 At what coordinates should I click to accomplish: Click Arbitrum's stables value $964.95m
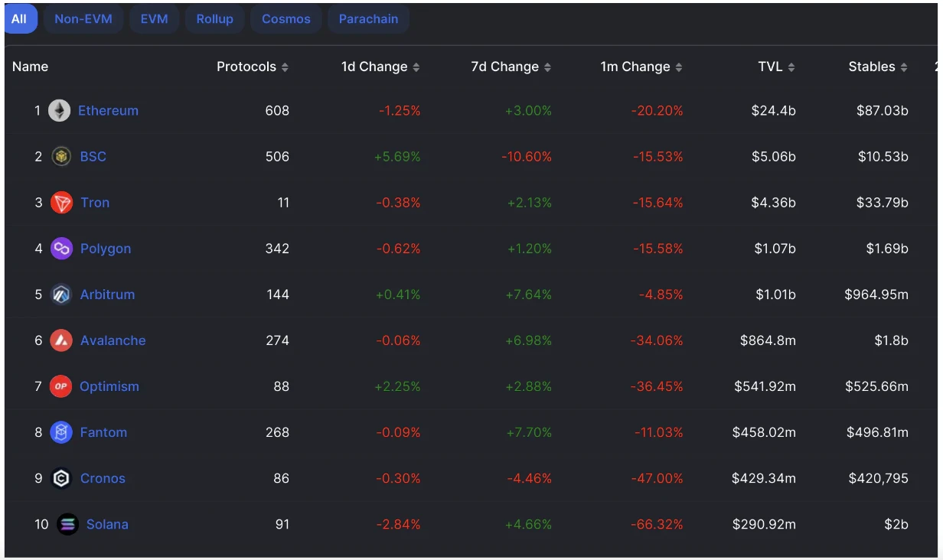pos(876,295)
